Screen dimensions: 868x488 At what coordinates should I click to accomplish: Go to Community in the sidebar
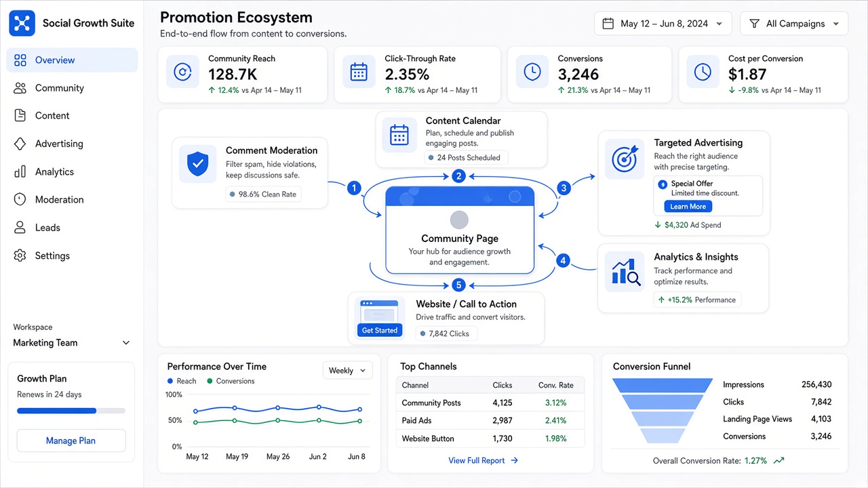pyautogui.click(x=72, y=88)
